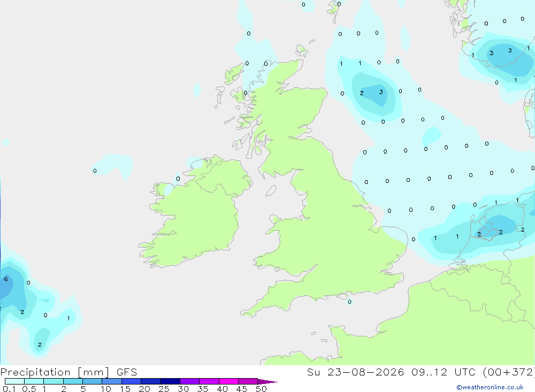This screenshot has height=392, width=535.
Task: Click the '(00+372)' forecast offset text
Action: coord(509,372)
